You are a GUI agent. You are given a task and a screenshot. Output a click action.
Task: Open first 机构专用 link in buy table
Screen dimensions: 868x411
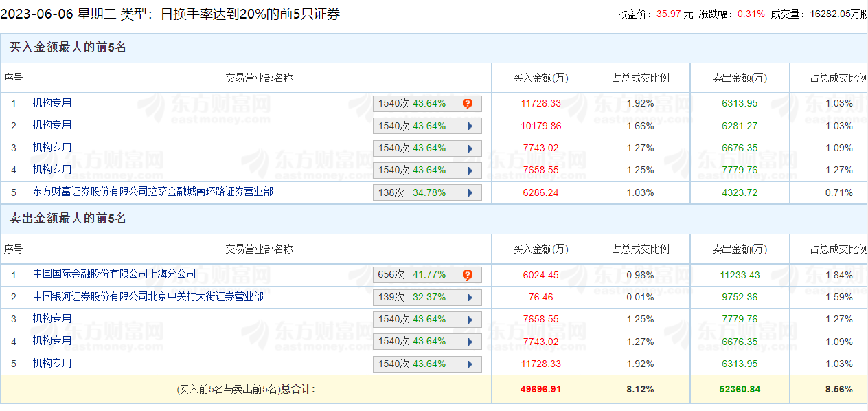pyautogui.click(x=52, y=103)
